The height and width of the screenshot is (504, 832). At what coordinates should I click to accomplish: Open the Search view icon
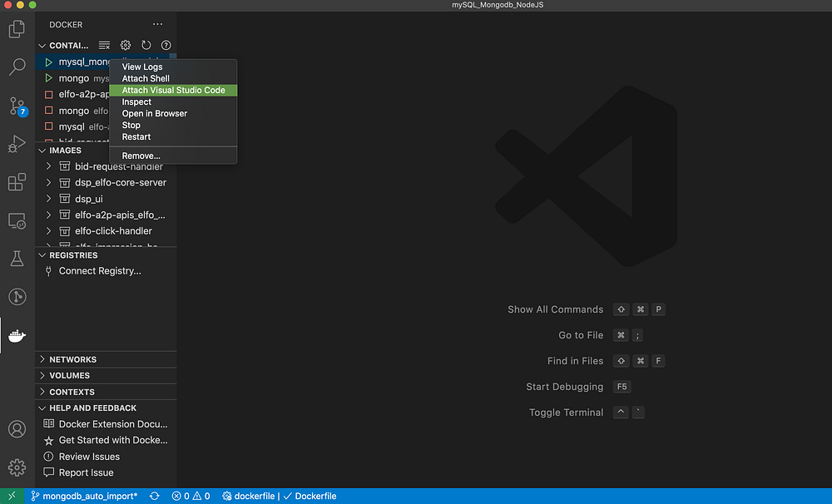tap(17, 67)
